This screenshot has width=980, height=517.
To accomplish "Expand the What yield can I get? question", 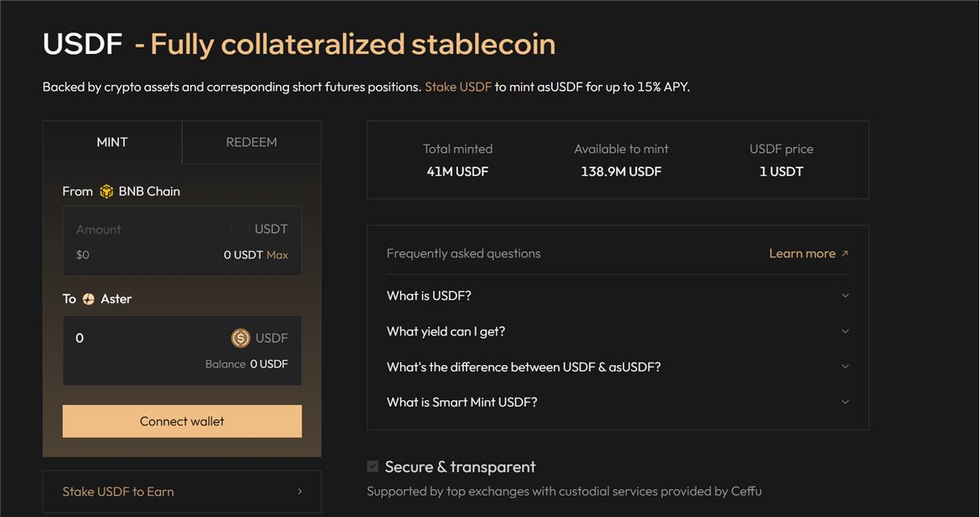I will [x=618, y=332].
